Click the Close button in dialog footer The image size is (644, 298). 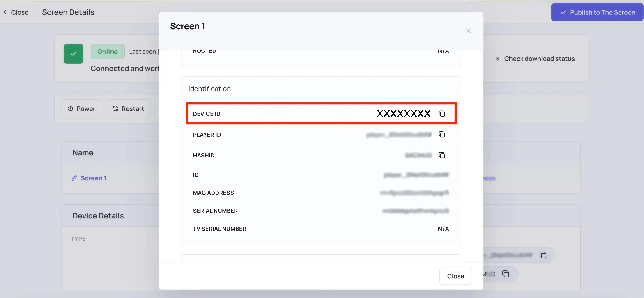(x=455, y=276)
